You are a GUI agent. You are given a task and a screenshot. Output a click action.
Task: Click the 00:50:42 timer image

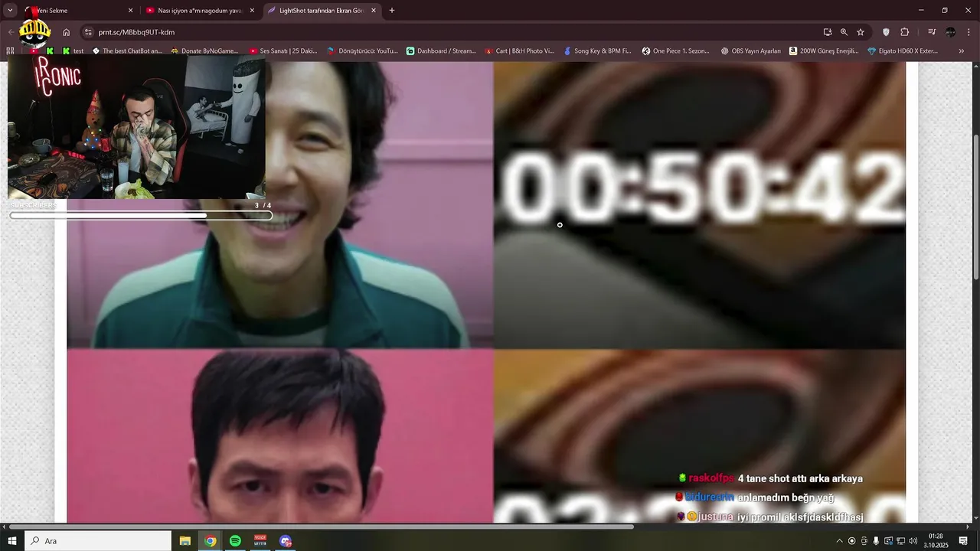[x=699, y=204]
